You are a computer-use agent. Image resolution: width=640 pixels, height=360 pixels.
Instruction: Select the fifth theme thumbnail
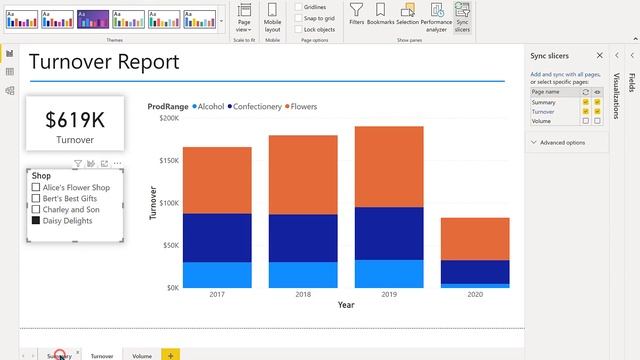click(x=164, y=19)
